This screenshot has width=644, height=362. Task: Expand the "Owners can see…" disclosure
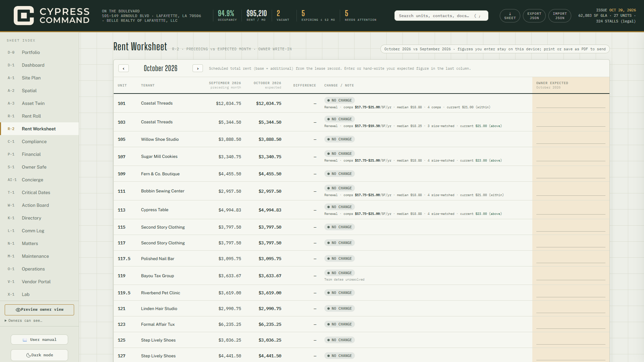[x=23, y=320]
